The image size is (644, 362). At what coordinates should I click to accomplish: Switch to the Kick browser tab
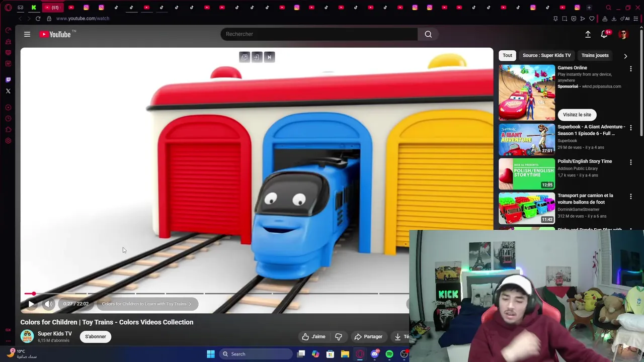coord(34,8)
